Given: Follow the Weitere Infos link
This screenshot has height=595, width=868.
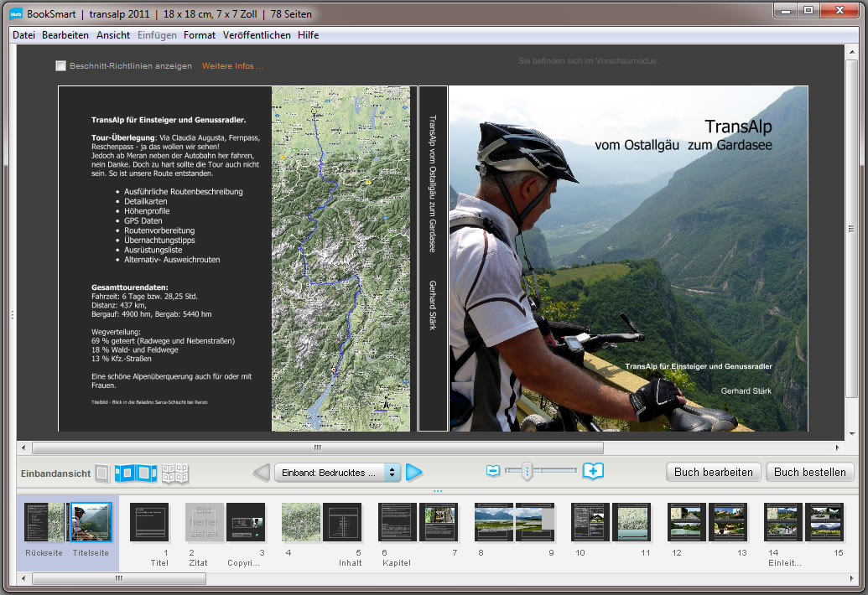Looking at the screenshot, I should click(x=232, y=65).
